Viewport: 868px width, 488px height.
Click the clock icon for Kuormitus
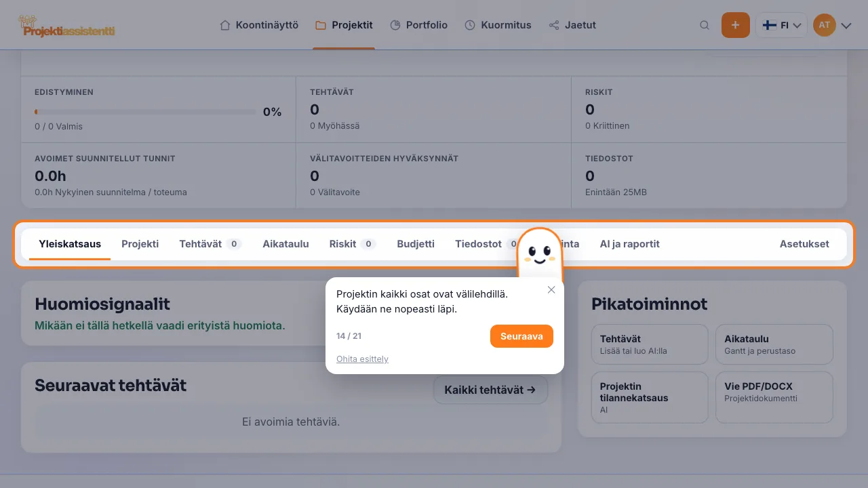click(470, 25)
